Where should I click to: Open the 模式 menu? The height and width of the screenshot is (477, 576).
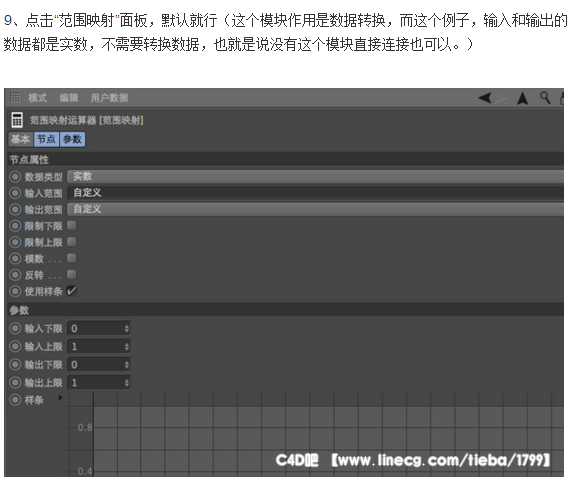(x=37, y=98)
